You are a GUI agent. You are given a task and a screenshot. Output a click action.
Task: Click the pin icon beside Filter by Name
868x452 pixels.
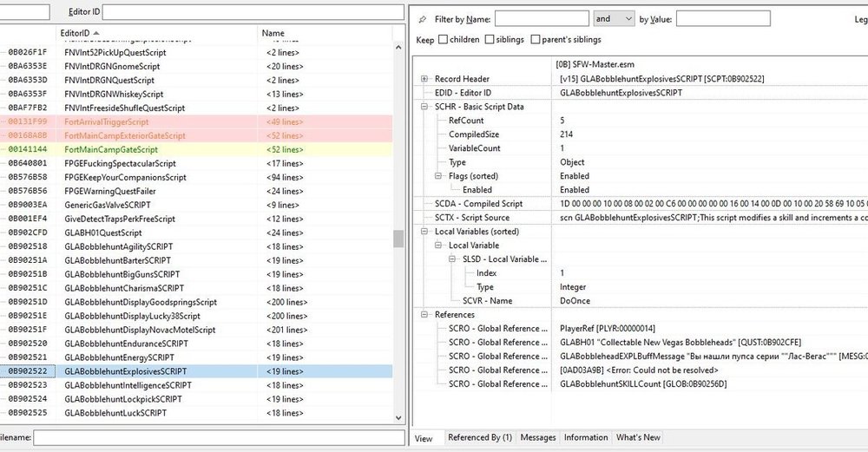(x=423, y=19)
